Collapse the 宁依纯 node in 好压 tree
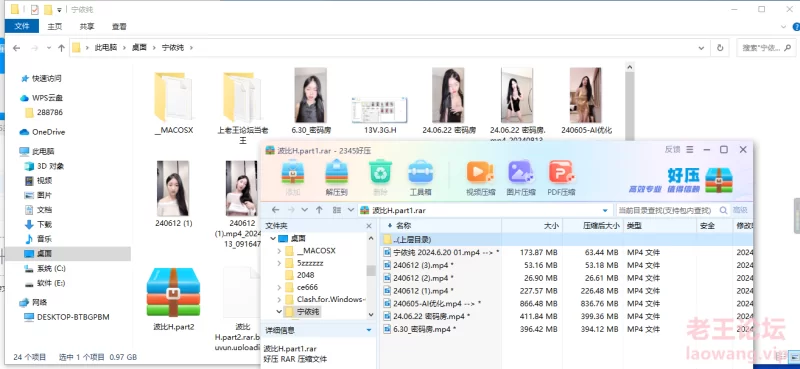The width and height of the screenshot is (800, 369). [279, 311]
